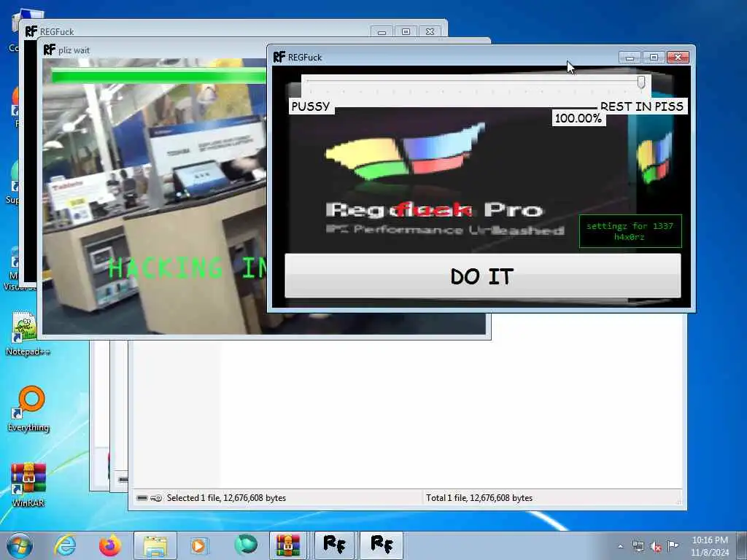Maximize the front REGFuck window

click(x=654, y=58)
